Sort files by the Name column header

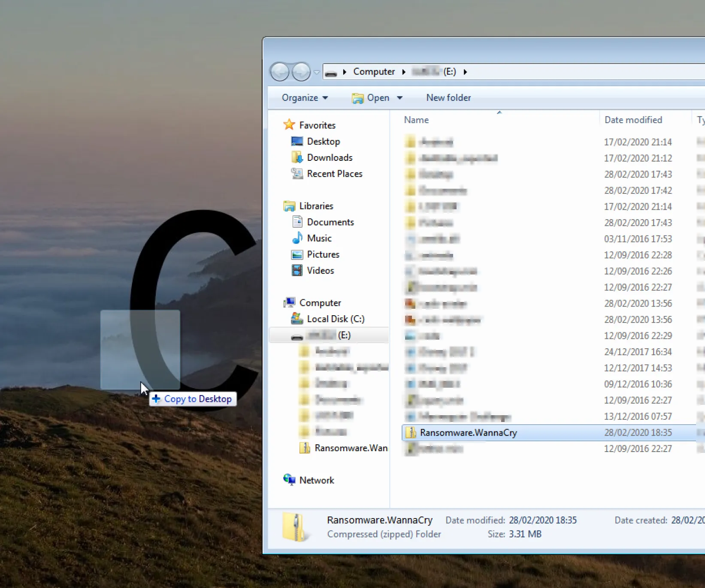pyautogui.click(x=416, y=120)
